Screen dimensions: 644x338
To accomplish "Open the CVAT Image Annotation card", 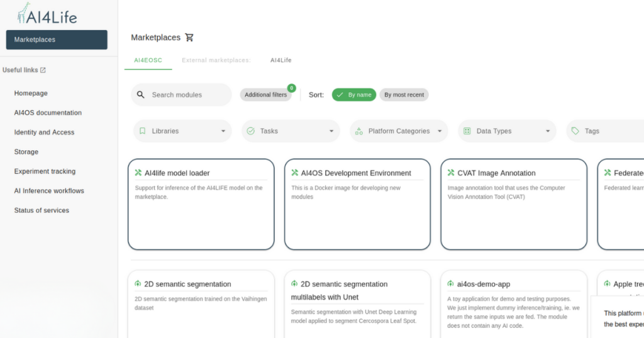I will coord(513,204).
